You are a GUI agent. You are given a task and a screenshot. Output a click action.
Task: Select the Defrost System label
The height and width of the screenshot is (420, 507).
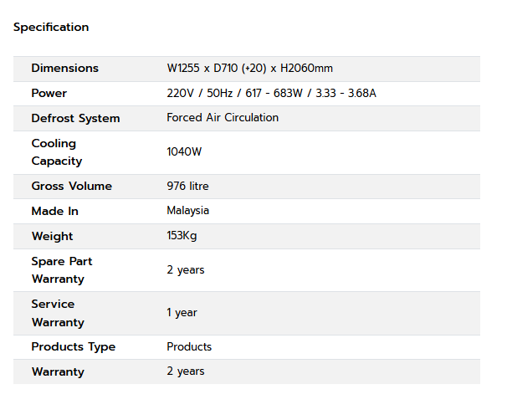(x=75, y=118)
